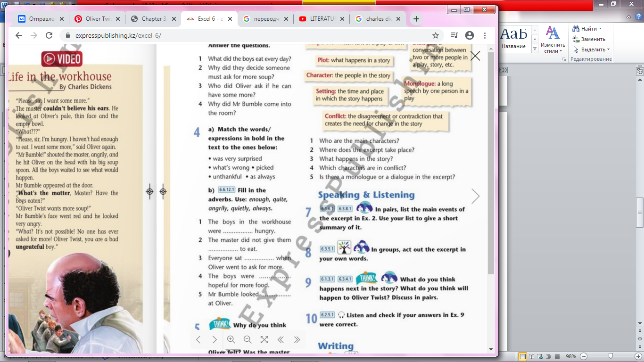Switch to the переводчик Google tab
Image resolution: width=644 pixels, height=362 pixels.
tap(265, 19)
